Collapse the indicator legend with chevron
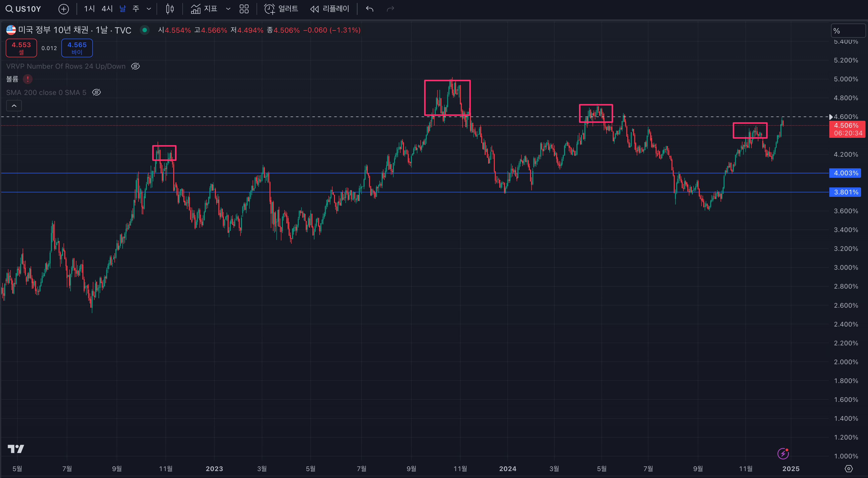This screenshot has height=478, width=868. (x=14, y=106)
